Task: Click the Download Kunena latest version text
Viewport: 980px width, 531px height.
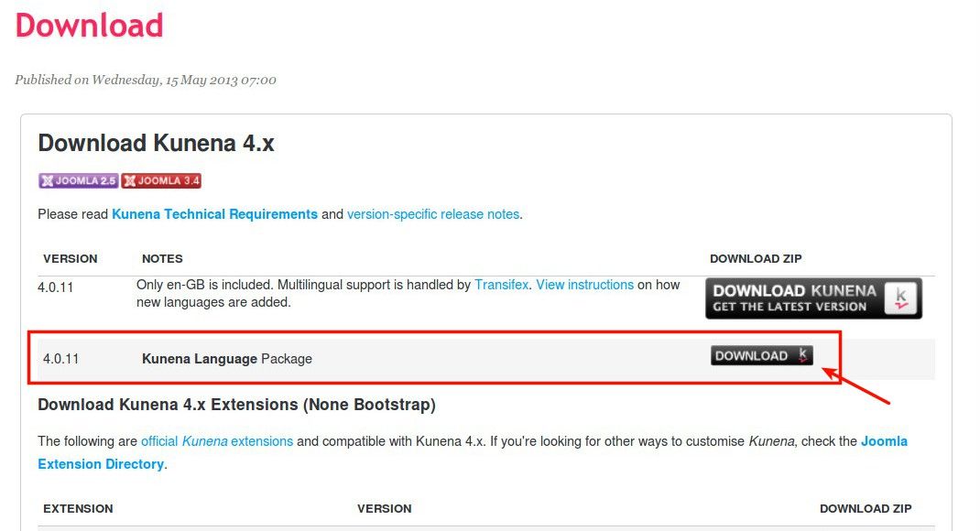Action: click(794, 298)
